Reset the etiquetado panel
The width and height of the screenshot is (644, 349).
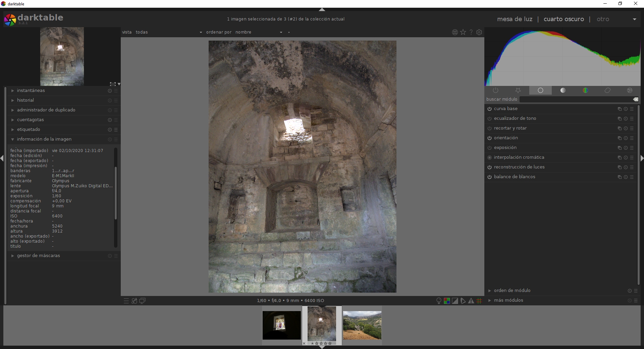click(x=110, y=130)
